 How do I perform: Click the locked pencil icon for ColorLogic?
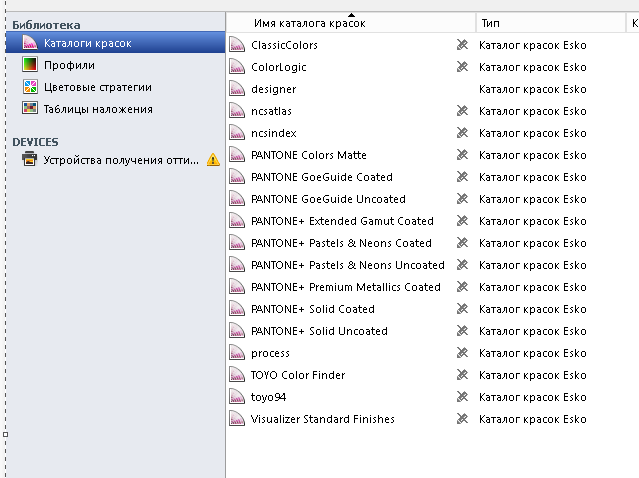[462, 66]
